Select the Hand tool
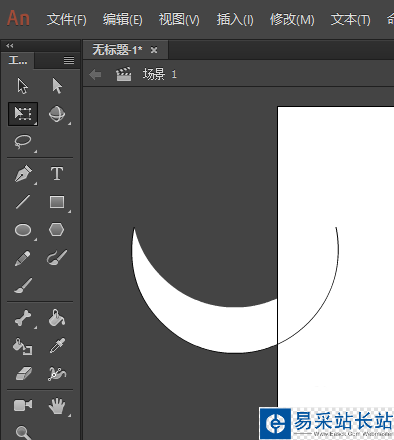This screenshot has width=394, height=440. [57, 406]
